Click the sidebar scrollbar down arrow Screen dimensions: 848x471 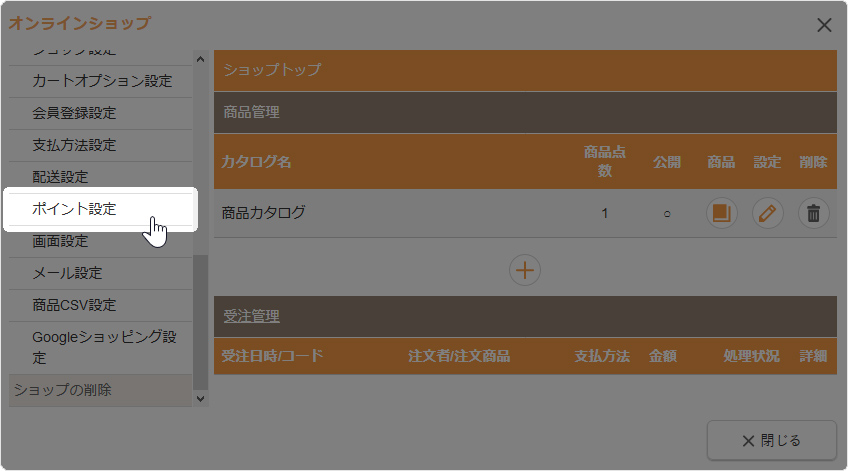tap(200, 398)
